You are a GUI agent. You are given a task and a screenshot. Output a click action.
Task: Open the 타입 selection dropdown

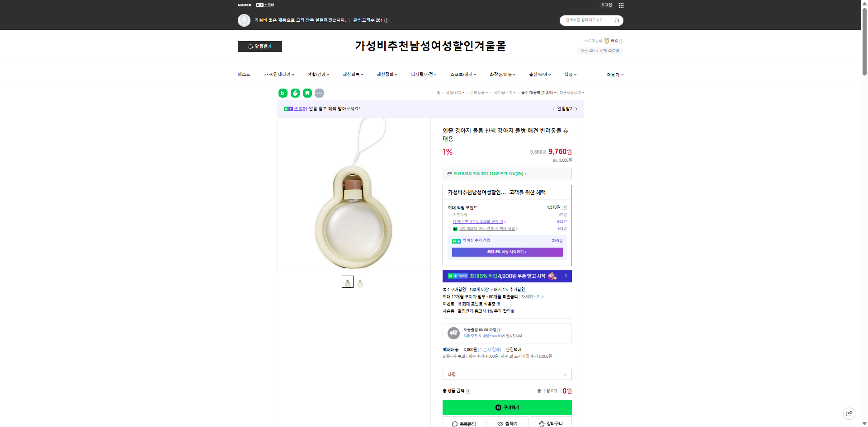pyautogui.click(x=506, y=374)
